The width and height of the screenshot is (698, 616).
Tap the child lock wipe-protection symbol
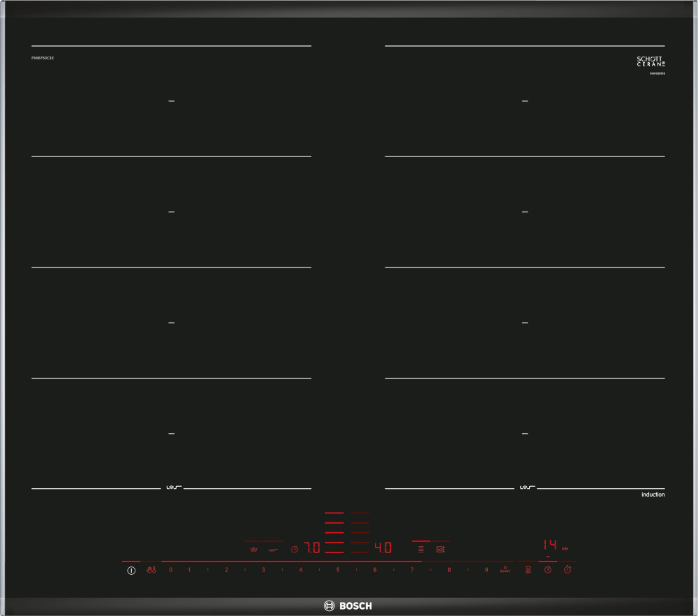(151, 571)
